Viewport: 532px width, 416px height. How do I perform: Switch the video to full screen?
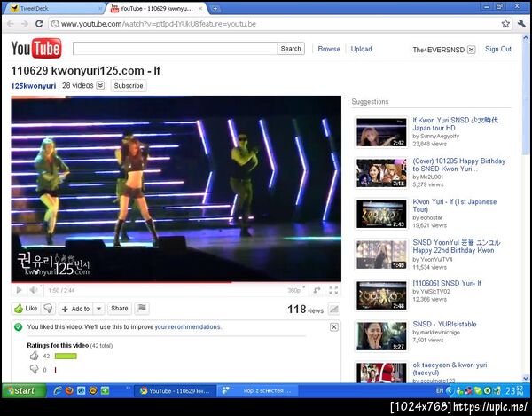coord(333,290)
